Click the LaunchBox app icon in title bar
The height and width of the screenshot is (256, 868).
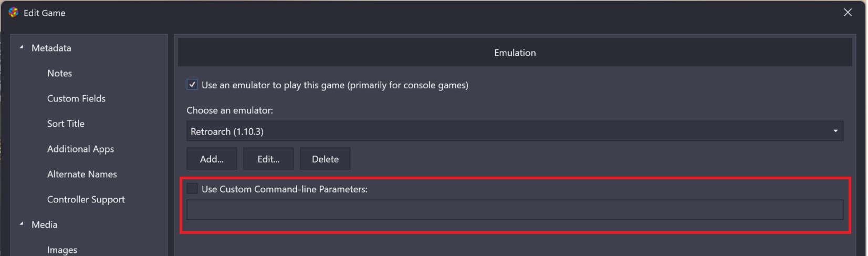pyautogui.click(x=14, y=13)
